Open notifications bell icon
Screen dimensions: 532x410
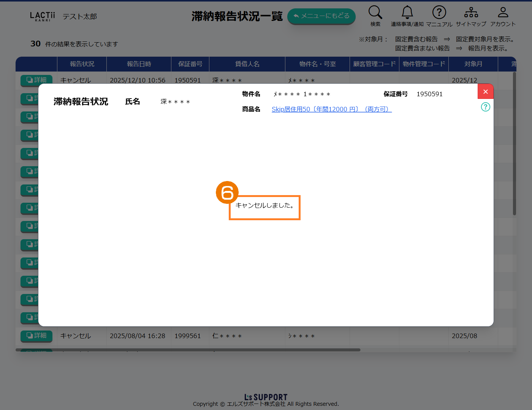coord(407,13)
